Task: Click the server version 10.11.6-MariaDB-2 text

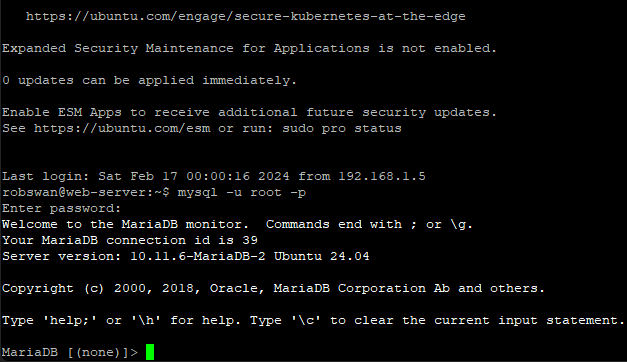Action: [198, 256]
